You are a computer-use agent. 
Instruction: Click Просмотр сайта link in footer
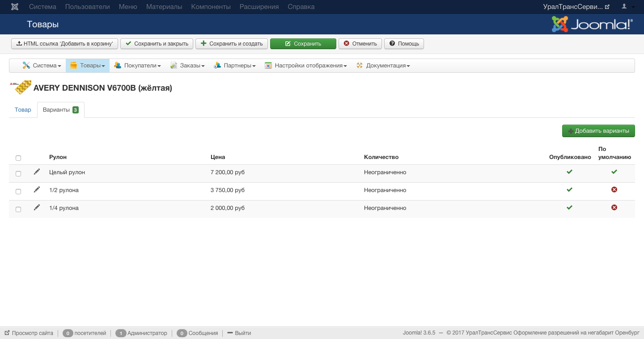coord(29,333)
